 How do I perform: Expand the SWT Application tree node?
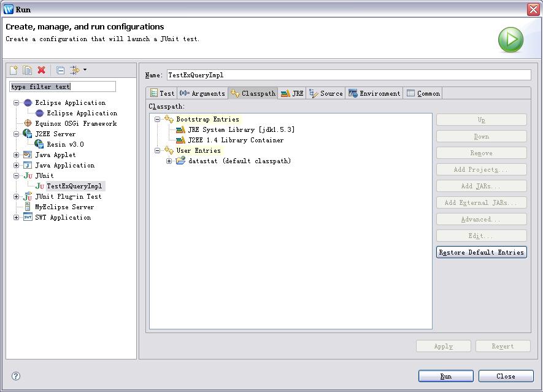point(17,217)
